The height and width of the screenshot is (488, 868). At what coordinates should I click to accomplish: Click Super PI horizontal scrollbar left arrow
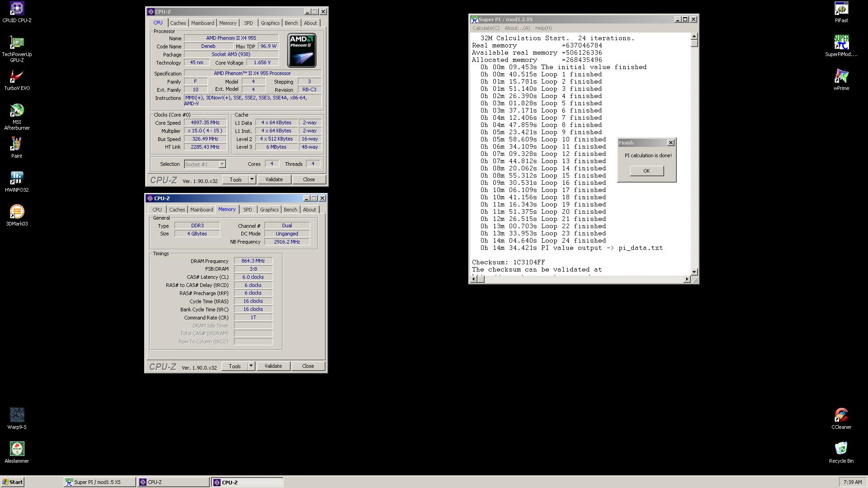pos(473,279)
